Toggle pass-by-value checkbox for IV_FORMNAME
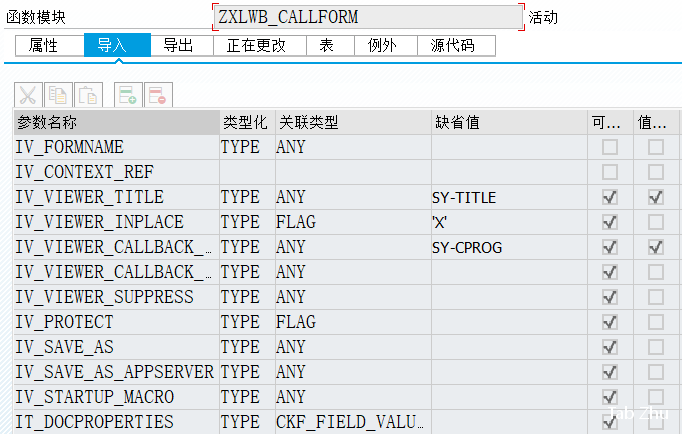Screen dimensions: 682x434 (x=656, y=147)
